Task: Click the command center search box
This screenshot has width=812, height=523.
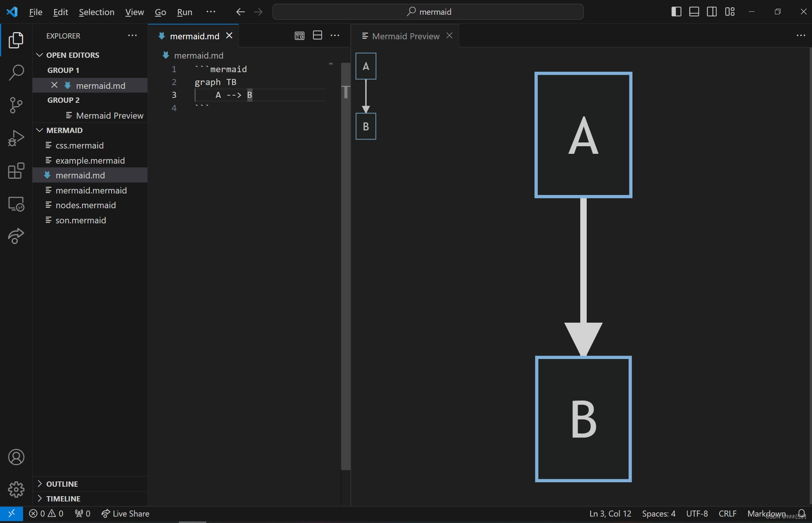Action: (x=428, y=12)
